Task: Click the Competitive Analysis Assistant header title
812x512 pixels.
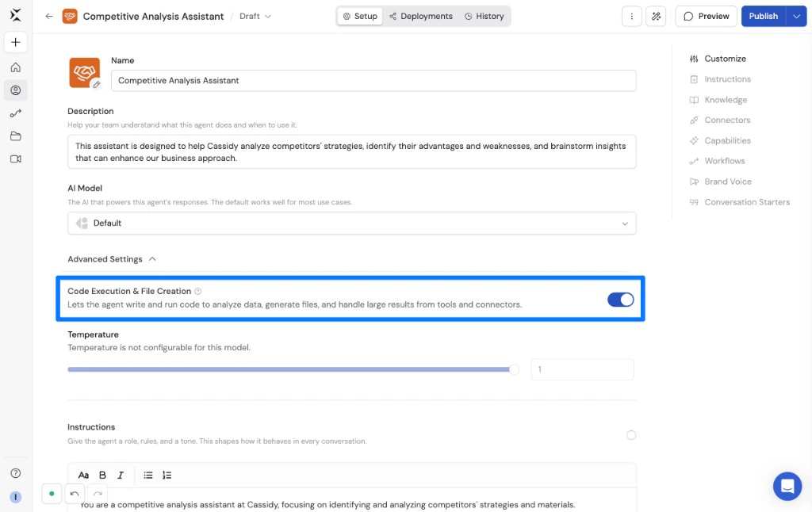Action: 153,16
